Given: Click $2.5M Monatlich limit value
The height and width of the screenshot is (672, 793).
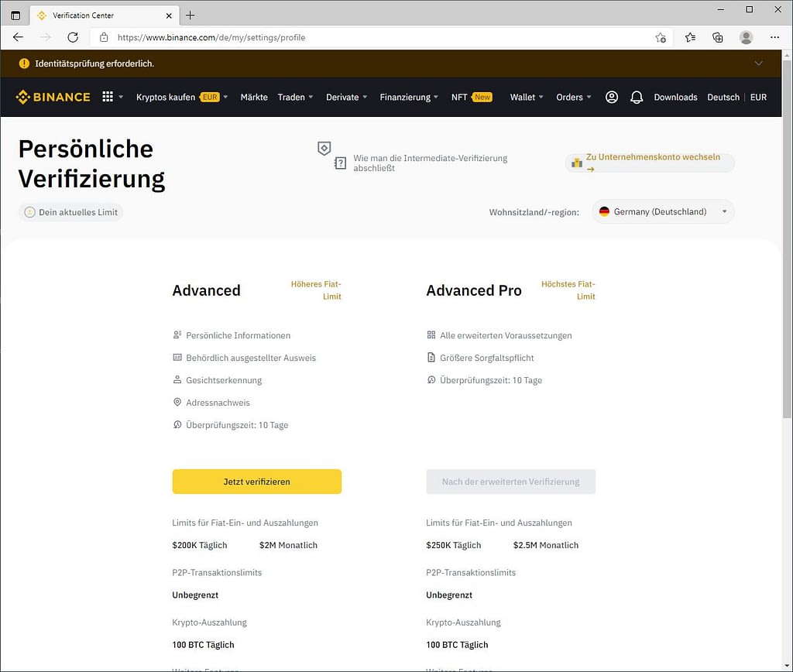Looking at the screenshot, I should pos(546,545).
